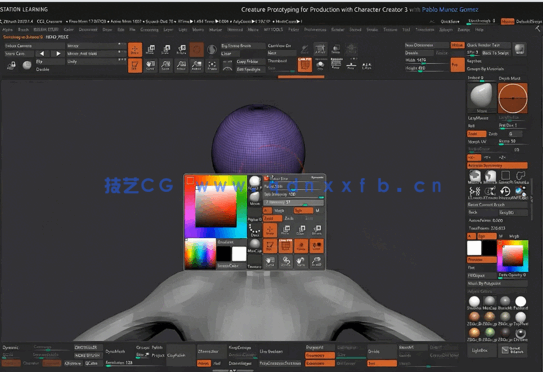
Task: Open the Move brush thumbnail in right panel
Action: 481,98
